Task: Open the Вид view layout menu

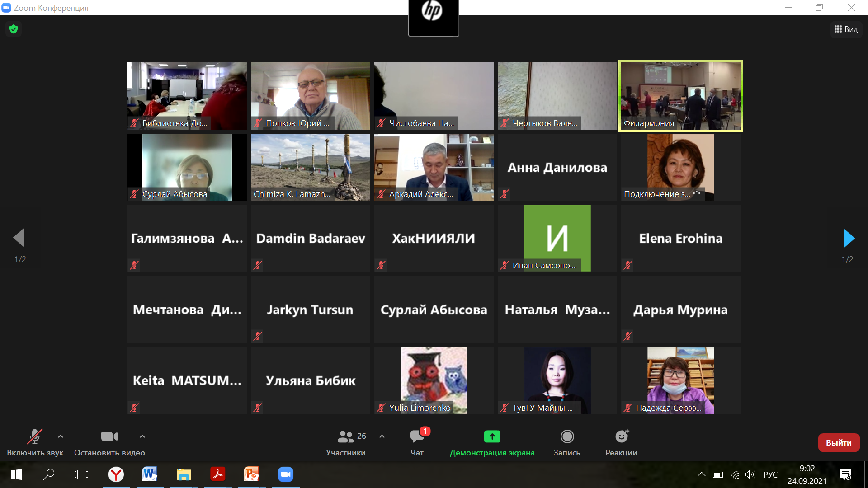Action: (x=846, y=29)
